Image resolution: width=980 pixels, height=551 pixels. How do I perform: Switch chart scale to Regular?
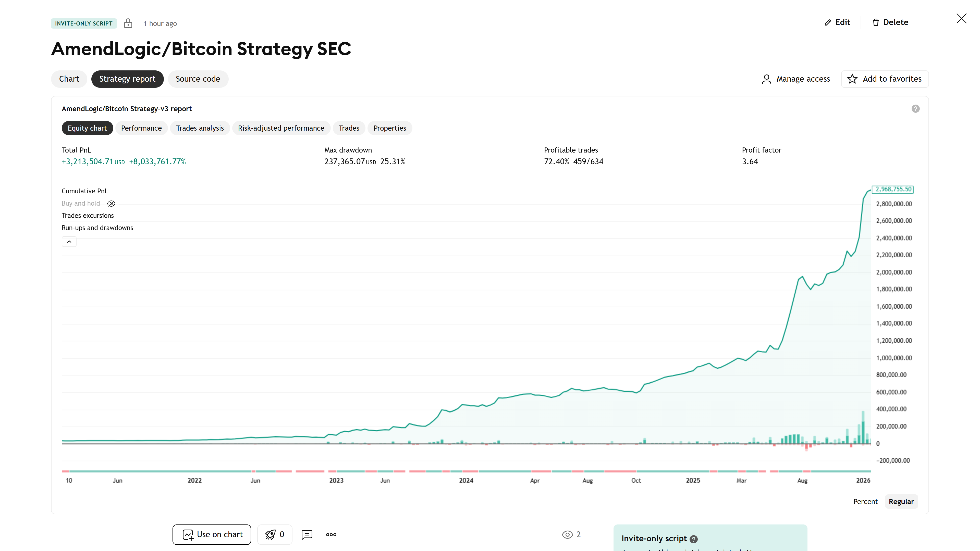tap(901, 502)
